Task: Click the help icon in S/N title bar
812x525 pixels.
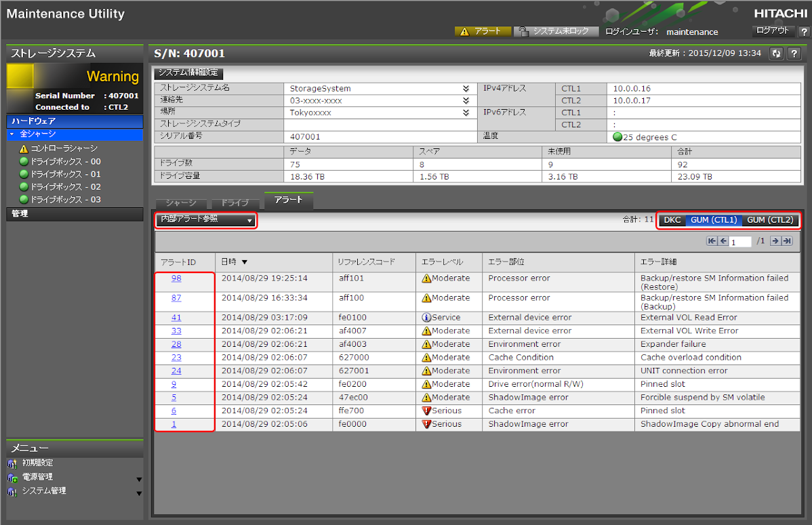Action: click(x=794, y=54)
